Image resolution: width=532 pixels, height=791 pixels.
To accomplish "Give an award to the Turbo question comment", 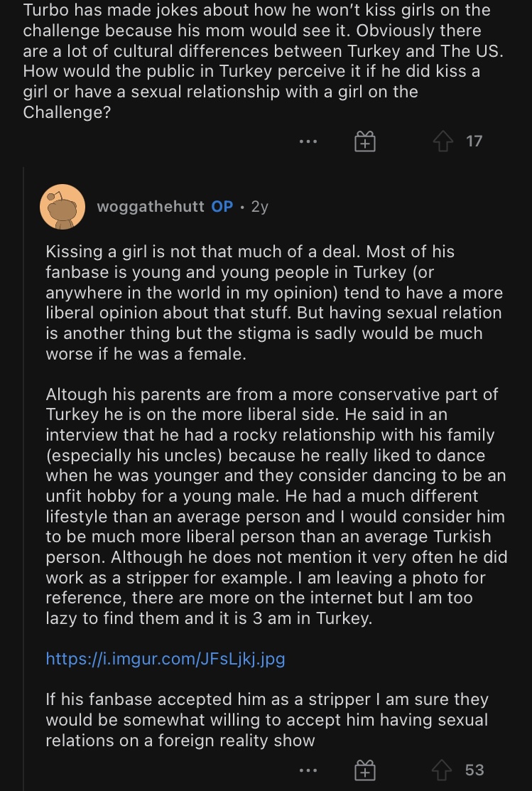I will [x=365, y=141].
